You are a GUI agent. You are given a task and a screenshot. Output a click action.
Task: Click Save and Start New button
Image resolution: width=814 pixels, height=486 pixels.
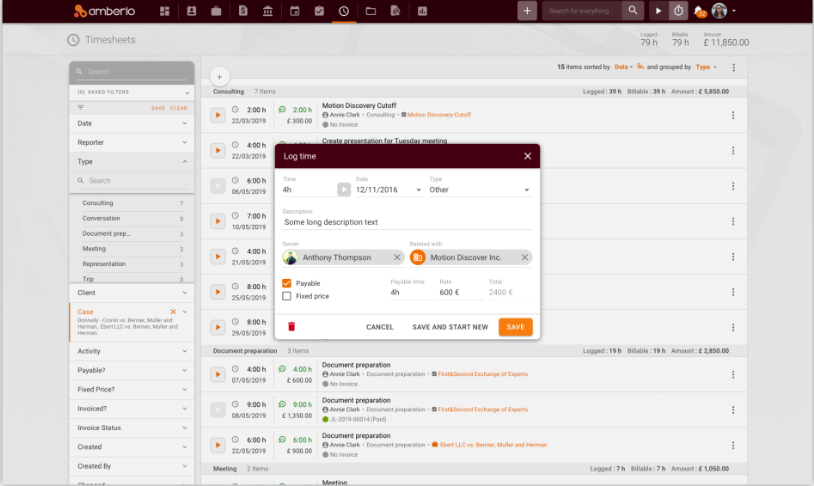(450, 327)
